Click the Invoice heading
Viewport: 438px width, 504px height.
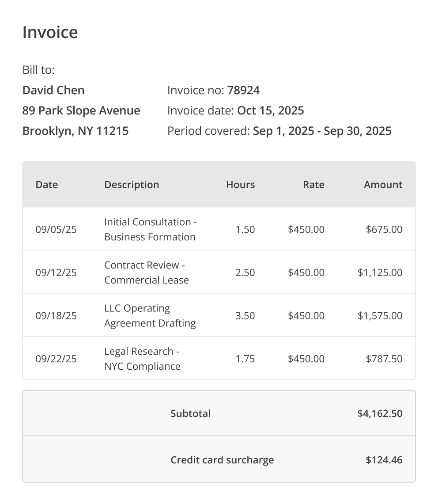pyautogui.click(x=50, y=32)
